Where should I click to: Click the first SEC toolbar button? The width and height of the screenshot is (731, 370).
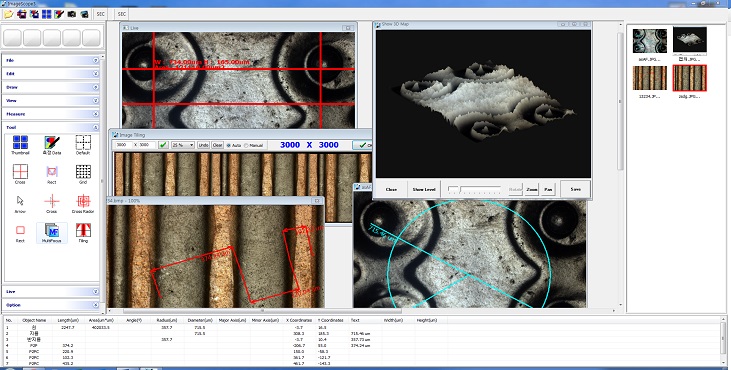pos(100,14)
